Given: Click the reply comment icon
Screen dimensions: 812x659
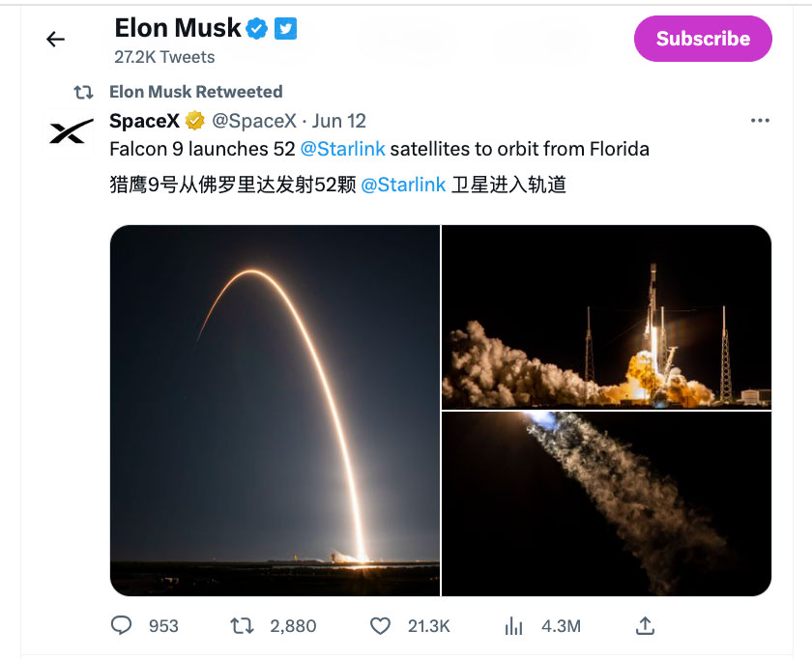Looking at the screenshot, I should click(x=121, y=626).
